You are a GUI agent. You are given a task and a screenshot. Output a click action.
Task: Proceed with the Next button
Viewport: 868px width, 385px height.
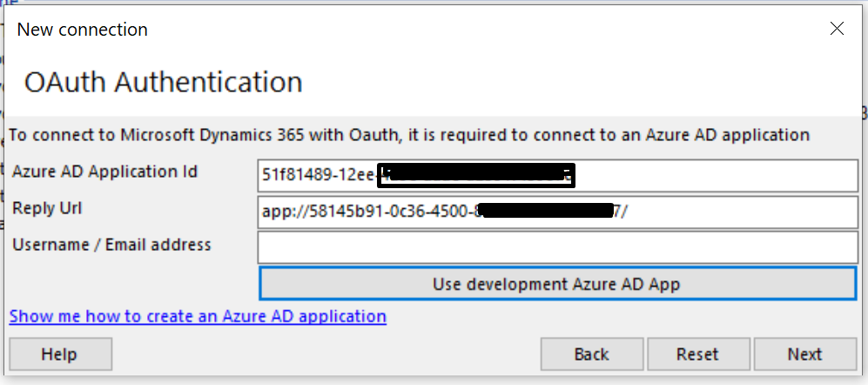pyautogui.click(x=805, y=354)
